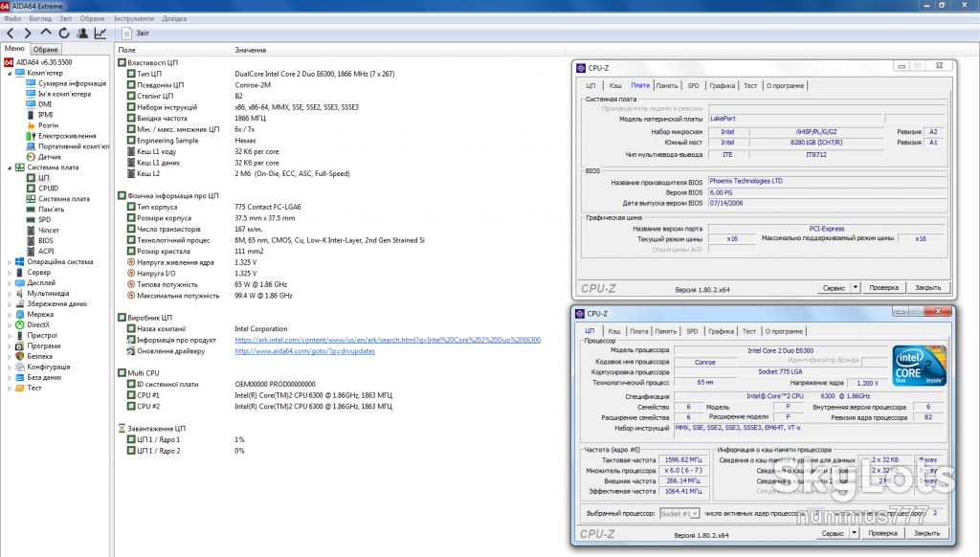Select the CPUID tree item
This screenshot has height=557, width=980.
pos(48,189)
